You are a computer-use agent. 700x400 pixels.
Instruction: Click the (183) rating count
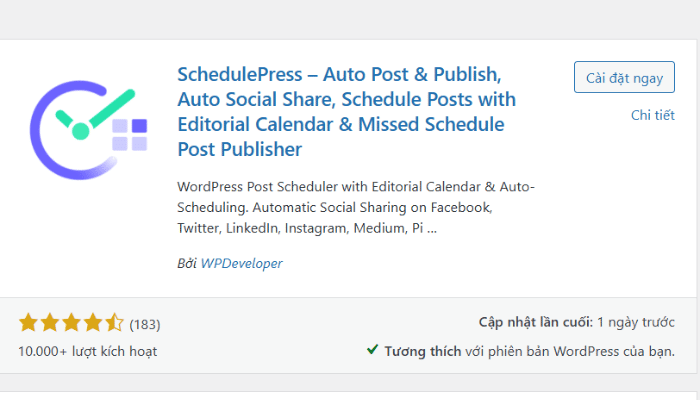pos(145,324)
